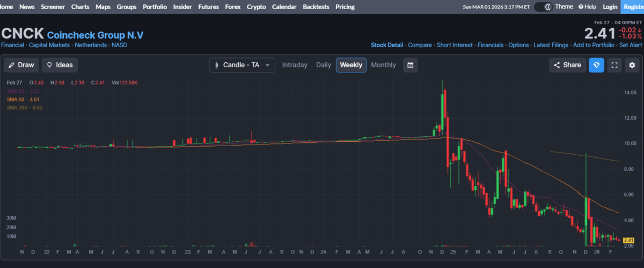
Task: Open the Pricing menu item
Action: coord(345,7)
